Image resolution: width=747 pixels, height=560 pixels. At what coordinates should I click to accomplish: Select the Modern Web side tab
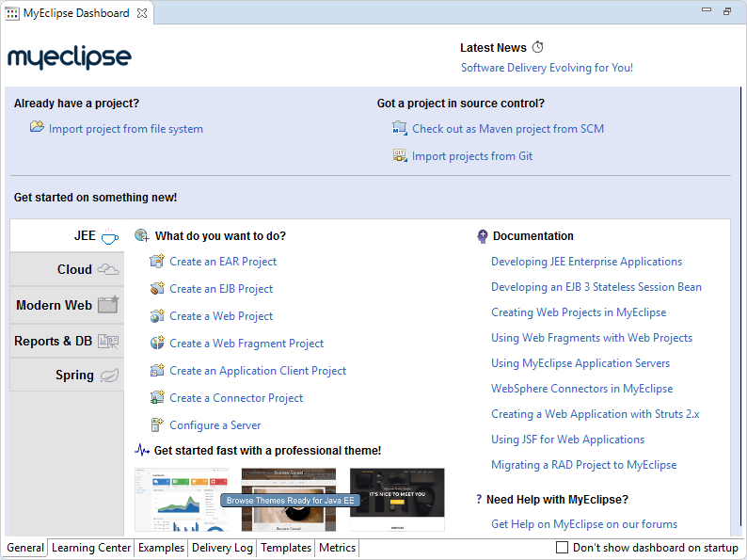click(67, 305)
